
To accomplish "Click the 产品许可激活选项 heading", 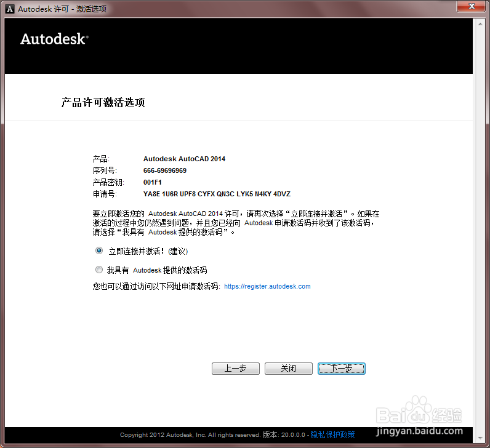I will (103, 103).
